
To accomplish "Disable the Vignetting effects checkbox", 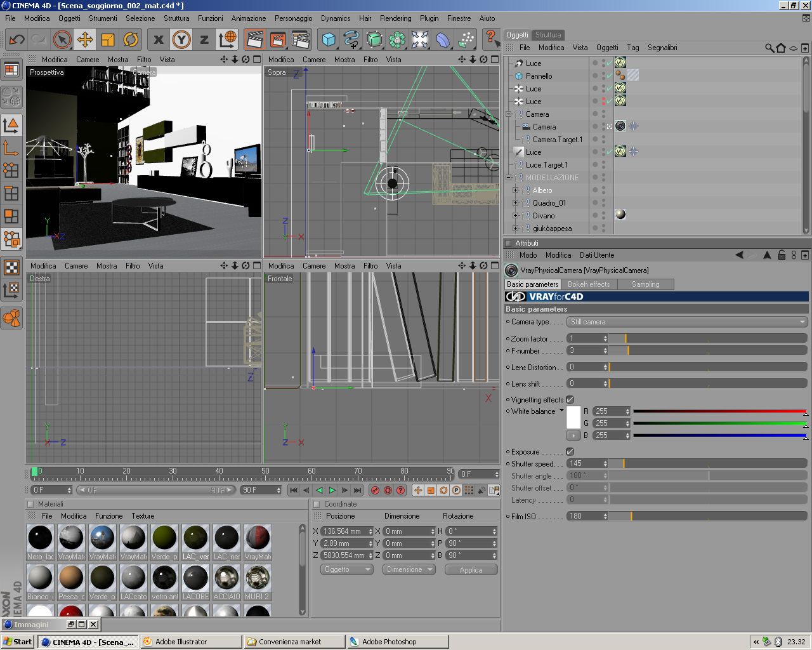I will (x=570, y=400).
